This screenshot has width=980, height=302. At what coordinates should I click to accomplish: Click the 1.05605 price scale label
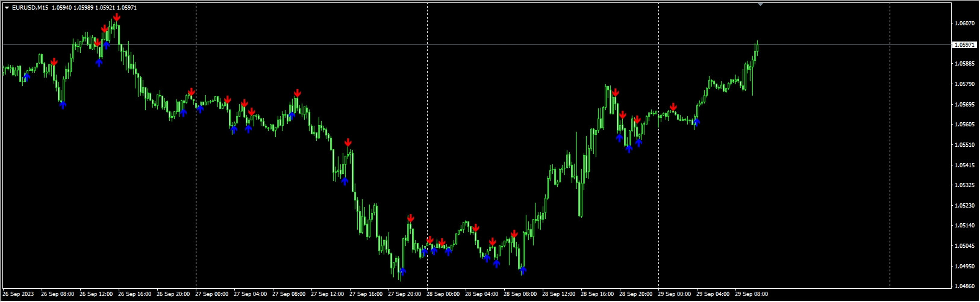[964, 125]
